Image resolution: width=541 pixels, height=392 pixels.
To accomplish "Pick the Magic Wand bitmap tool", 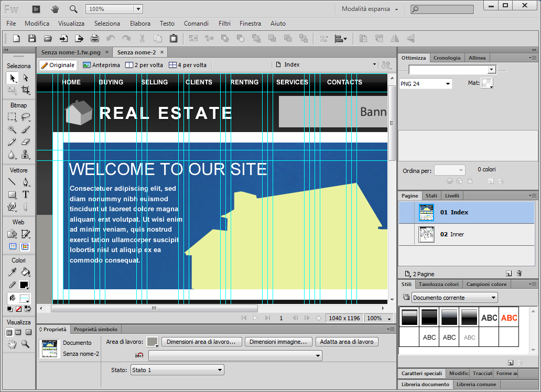I will point(12,129).
